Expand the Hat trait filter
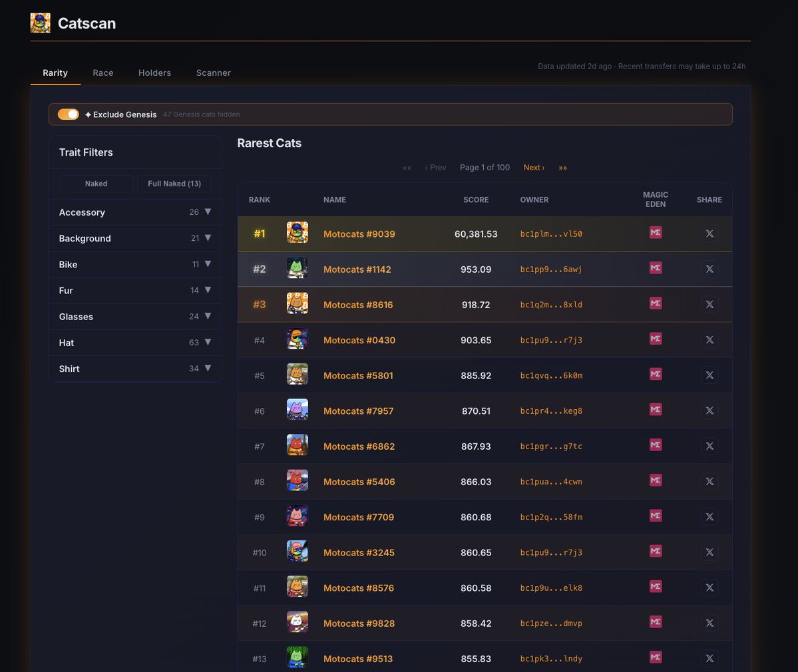Image resolution: width=798 pixels, height=672 pixels. click(x=135, y=343)
